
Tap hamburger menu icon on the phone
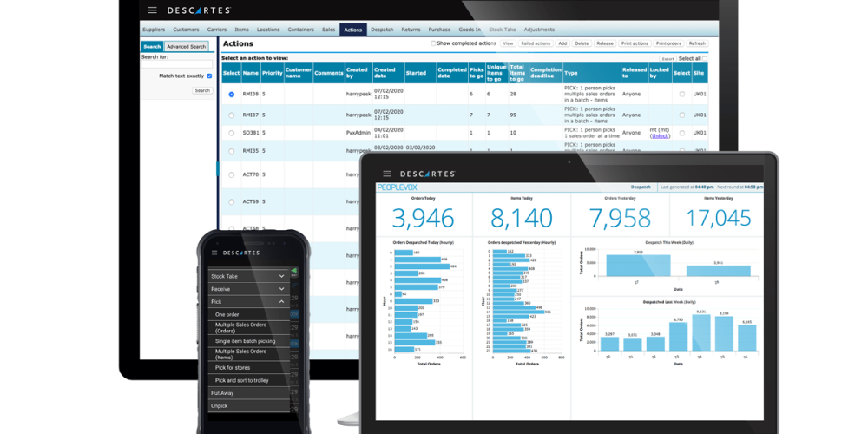pos(214,253)
